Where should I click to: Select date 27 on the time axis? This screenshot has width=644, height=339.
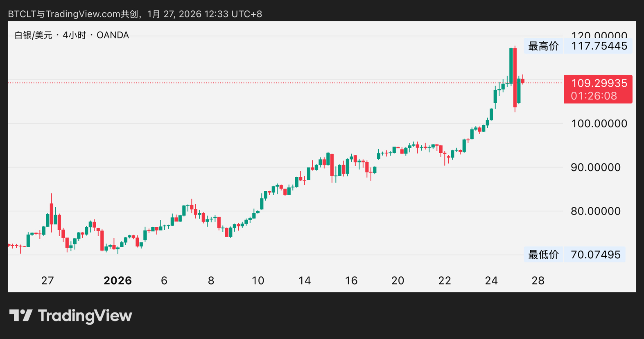point(47,280)
